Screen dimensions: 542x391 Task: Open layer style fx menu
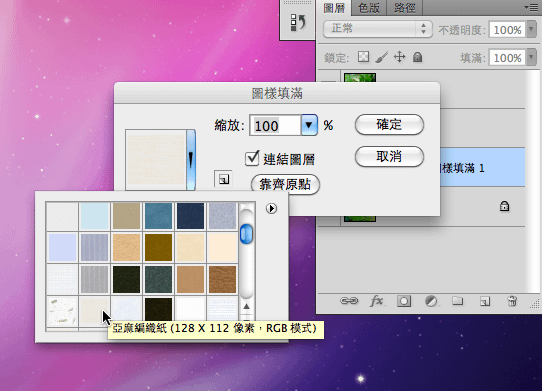[x=376, y=301]
